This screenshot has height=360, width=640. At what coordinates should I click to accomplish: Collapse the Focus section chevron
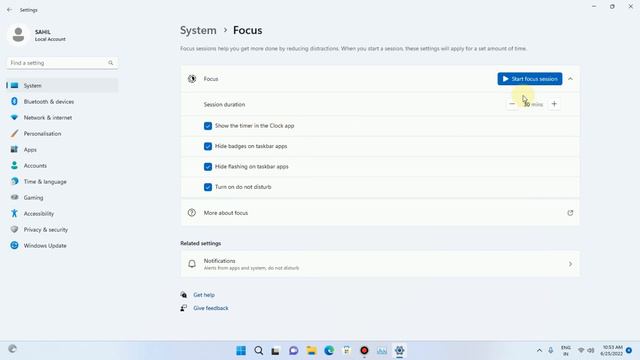[570, 79]
